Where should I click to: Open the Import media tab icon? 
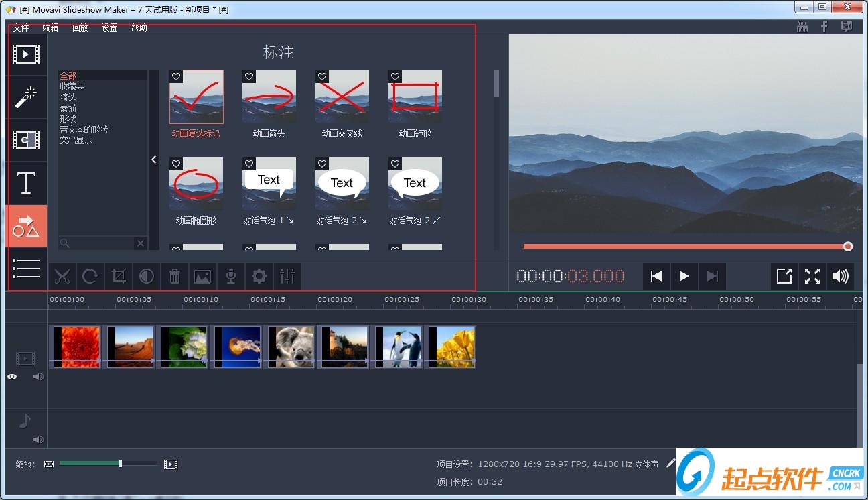click(x=26, y=54)
